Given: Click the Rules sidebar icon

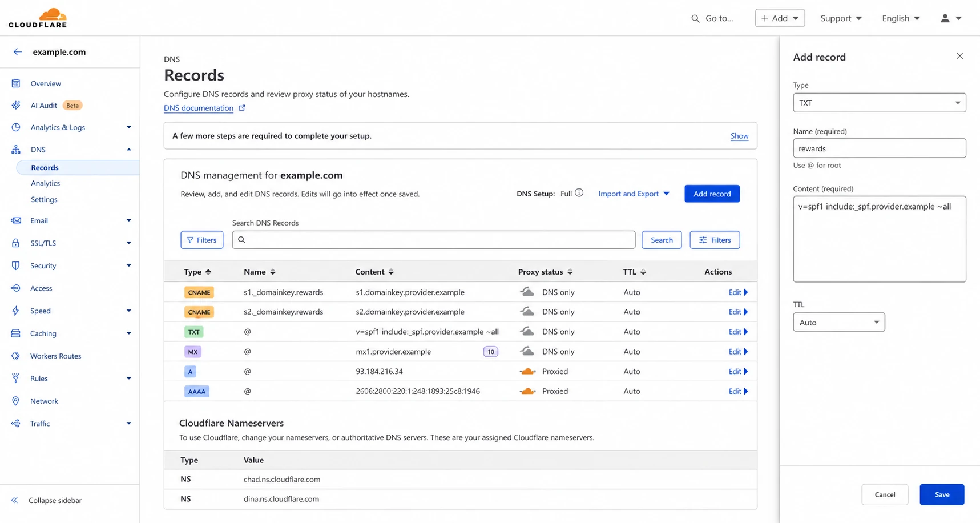Looking at the screenshot, I should (x=16, y=379).
